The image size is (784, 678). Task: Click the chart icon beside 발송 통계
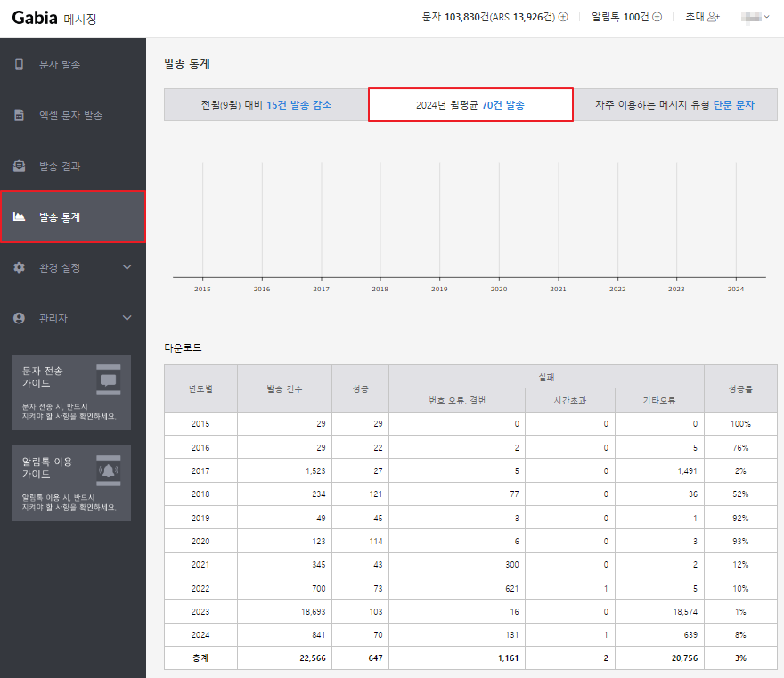coord(19,216)
